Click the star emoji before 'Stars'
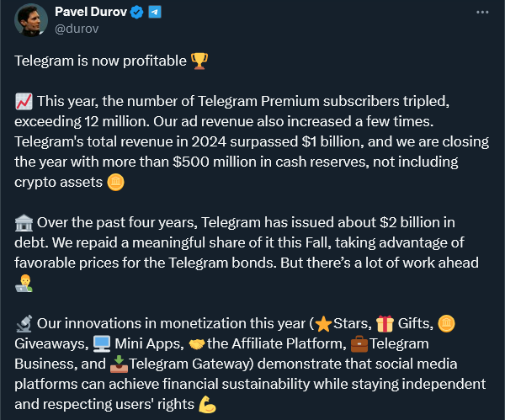This screenshot has width=505, height=420. click(x=323, y=324)
